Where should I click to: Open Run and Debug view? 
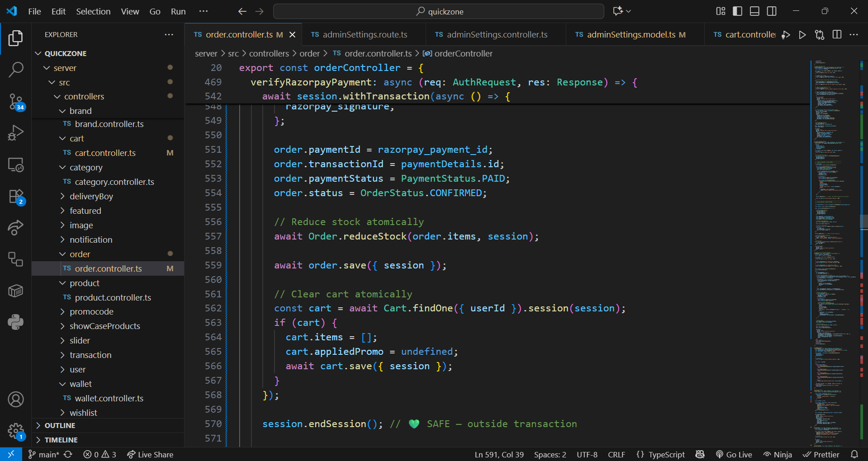tap(16, 133)
